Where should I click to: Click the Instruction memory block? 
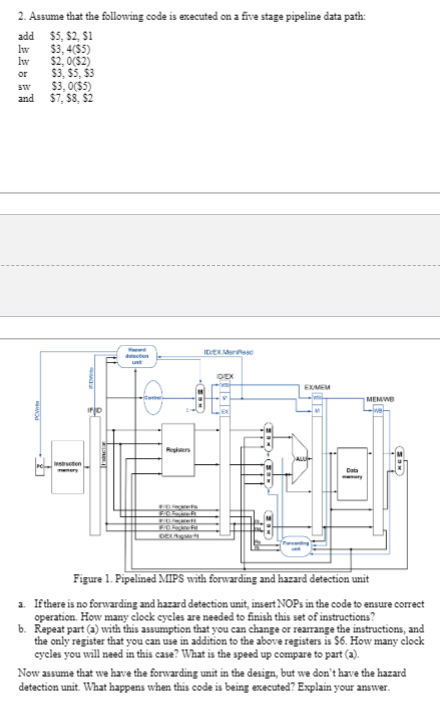point(68,467)
